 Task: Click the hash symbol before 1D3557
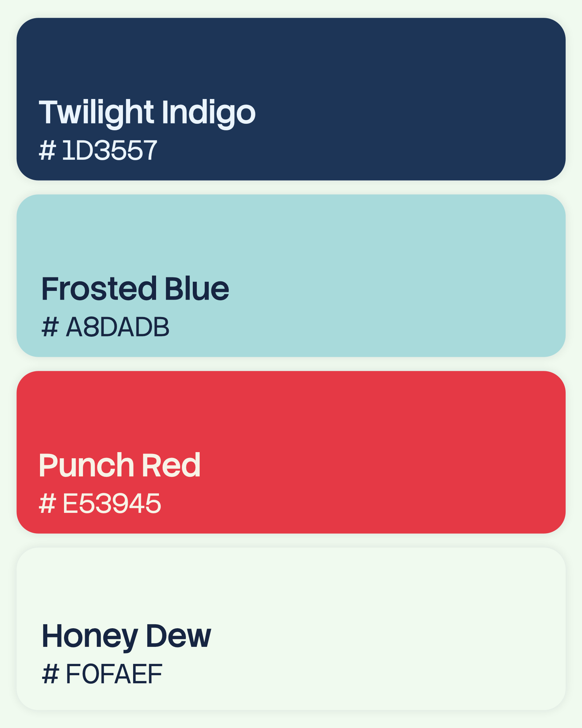coord(47,150)
